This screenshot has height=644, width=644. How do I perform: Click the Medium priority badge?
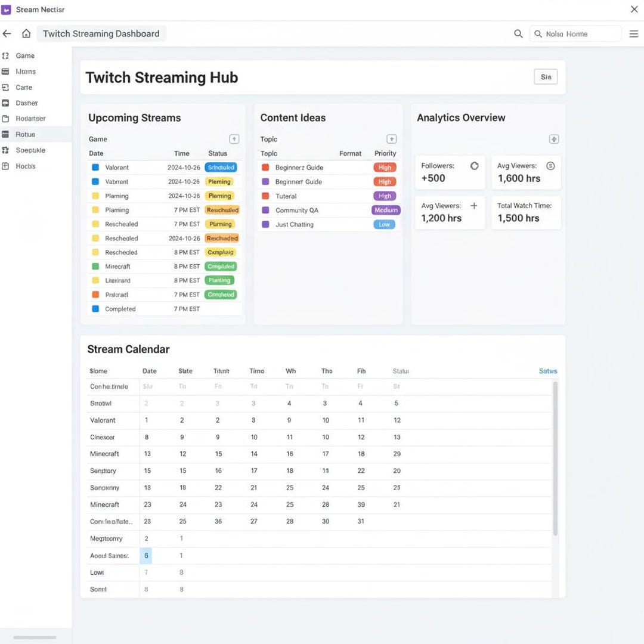click(386, 210)
